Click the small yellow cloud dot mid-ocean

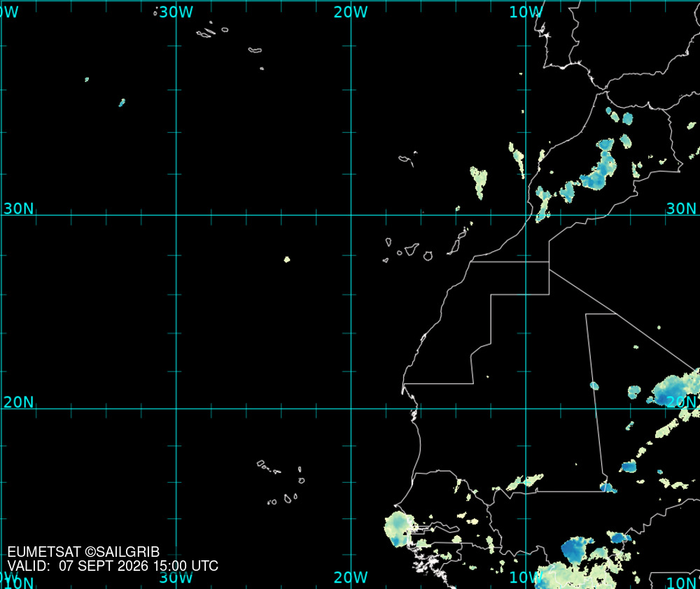(287, 260)
